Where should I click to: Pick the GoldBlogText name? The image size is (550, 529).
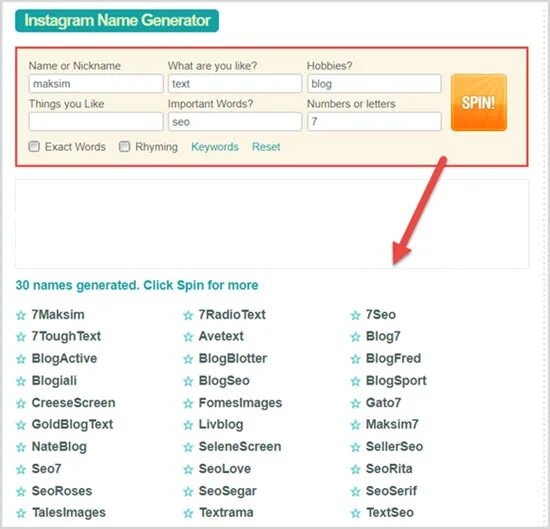pos(72,424)
